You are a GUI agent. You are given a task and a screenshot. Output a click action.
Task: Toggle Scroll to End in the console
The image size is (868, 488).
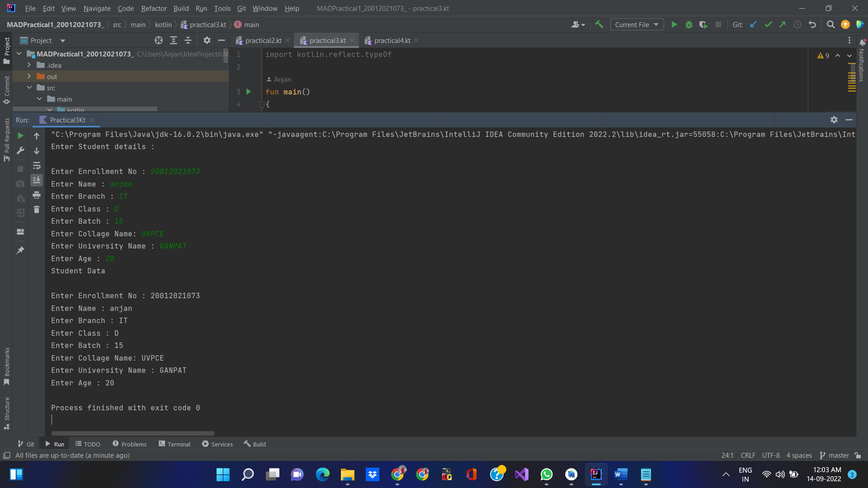coord(37,180)
